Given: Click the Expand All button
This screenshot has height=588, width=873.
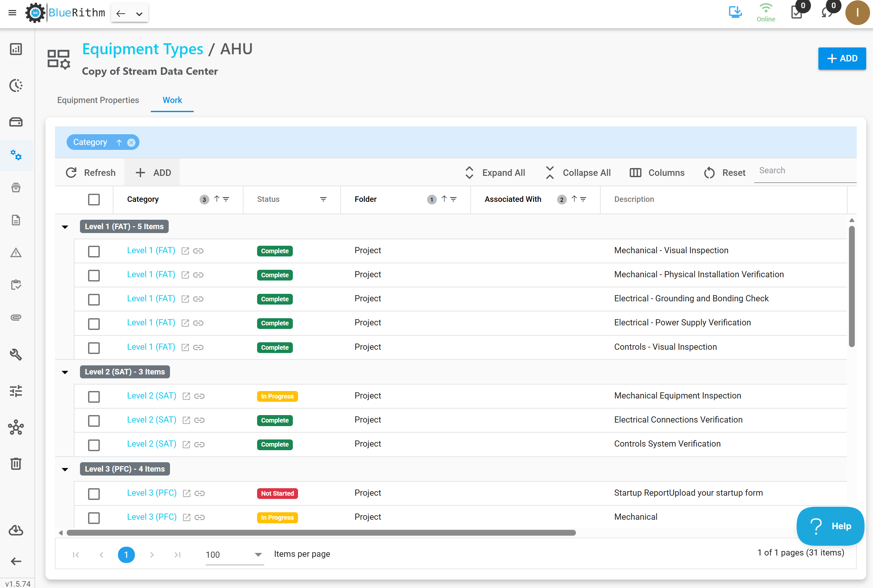Looking at the screenshot, I should click(x=495, y=173).
